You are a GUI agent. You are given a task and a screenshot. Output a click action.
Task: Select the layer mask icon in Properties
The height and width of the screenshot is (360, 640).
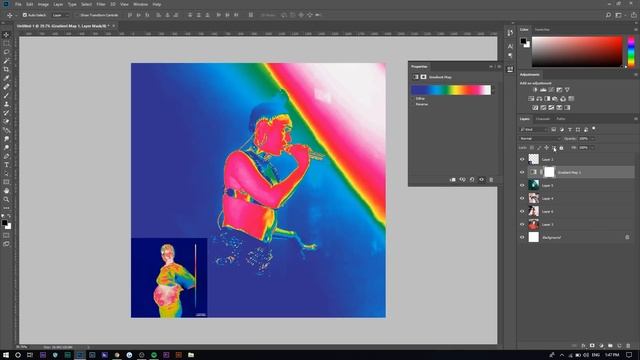[424, 77]
